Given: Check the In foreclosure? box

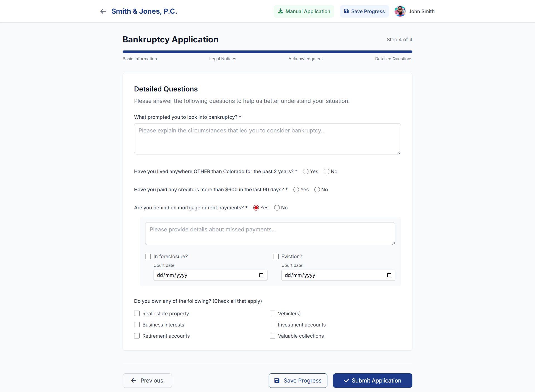Looking at the screenshot, I should click(x=148, y=257).
